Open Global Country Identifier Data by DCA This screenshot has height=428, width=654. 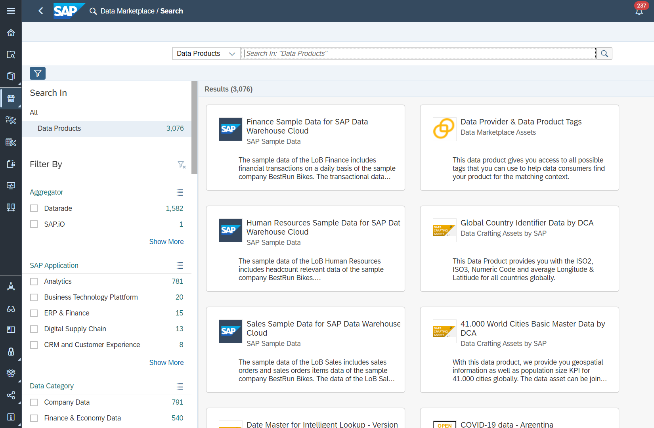(x=520, y=249)
